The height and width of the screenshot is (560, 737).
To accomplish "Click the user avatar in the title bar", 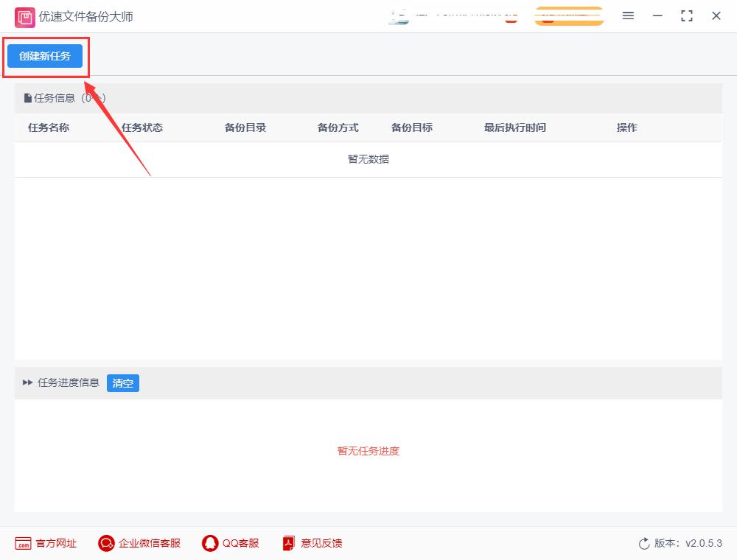I will click(399, 15).
